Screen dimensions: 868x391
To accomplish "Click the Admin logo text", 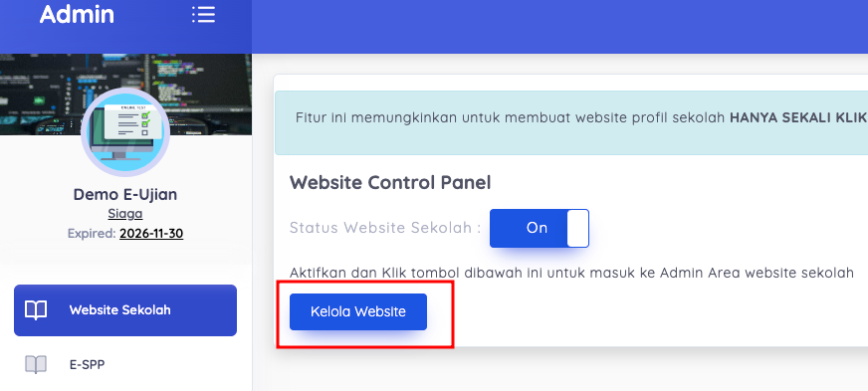I will pyautogui.click(x=77, y=14).
